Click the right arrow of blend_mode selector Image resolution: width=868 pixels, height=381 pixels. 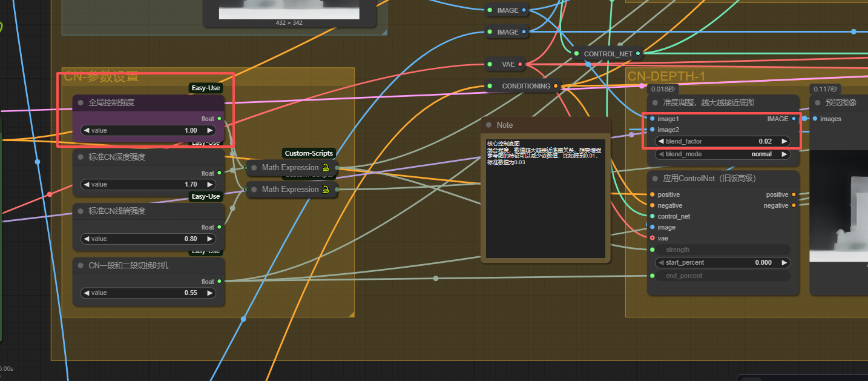pyautogui.click(x=784, y=154)
